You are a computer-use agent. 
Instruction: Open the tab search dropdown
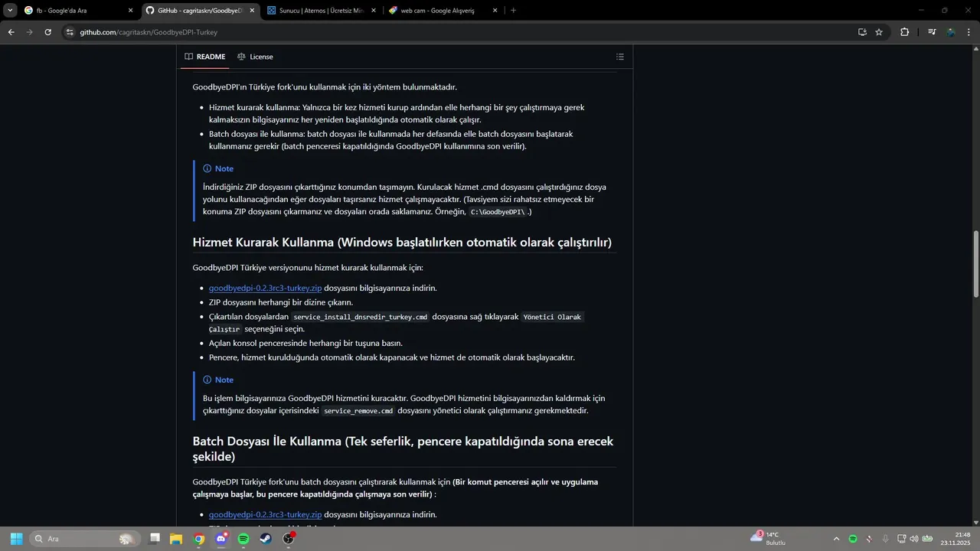[x=10, y=11]
